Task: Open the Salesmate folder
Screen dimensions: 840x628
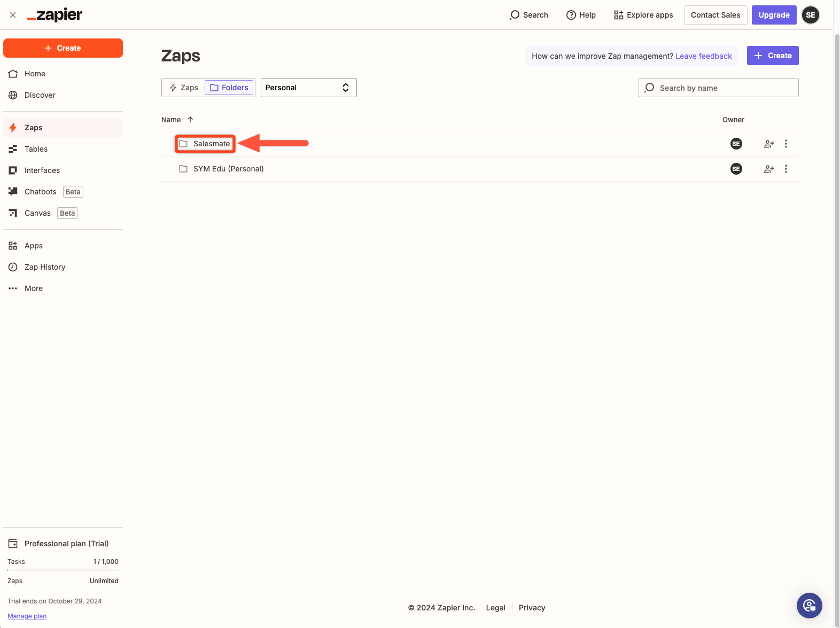Action: point(211,144)
